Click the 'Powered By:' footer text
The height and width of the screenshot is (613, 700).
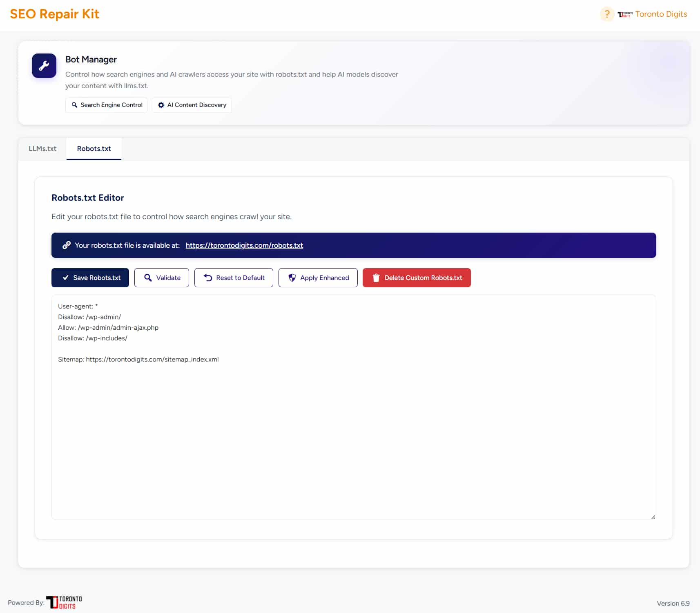click(x=26, y=602)
